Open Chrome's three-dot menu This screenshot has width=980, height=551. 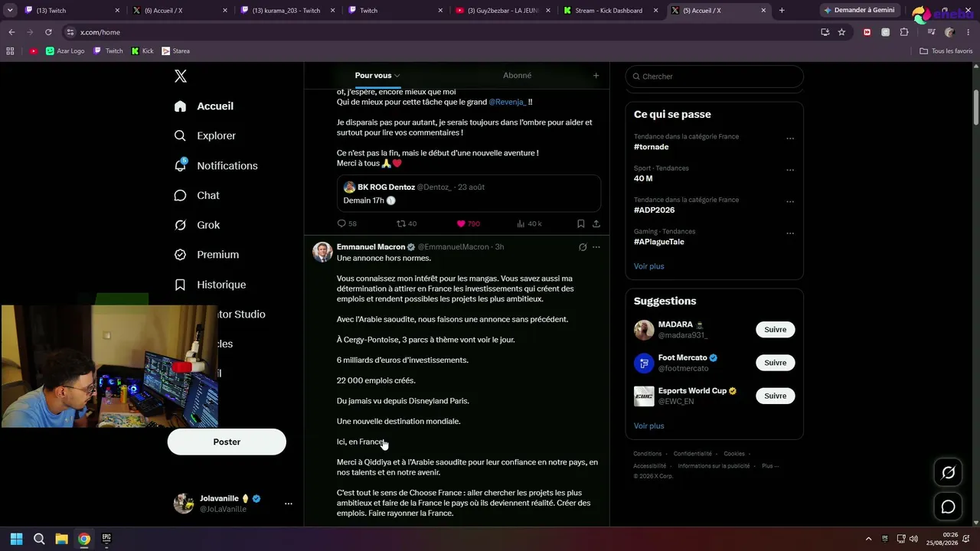969,32
